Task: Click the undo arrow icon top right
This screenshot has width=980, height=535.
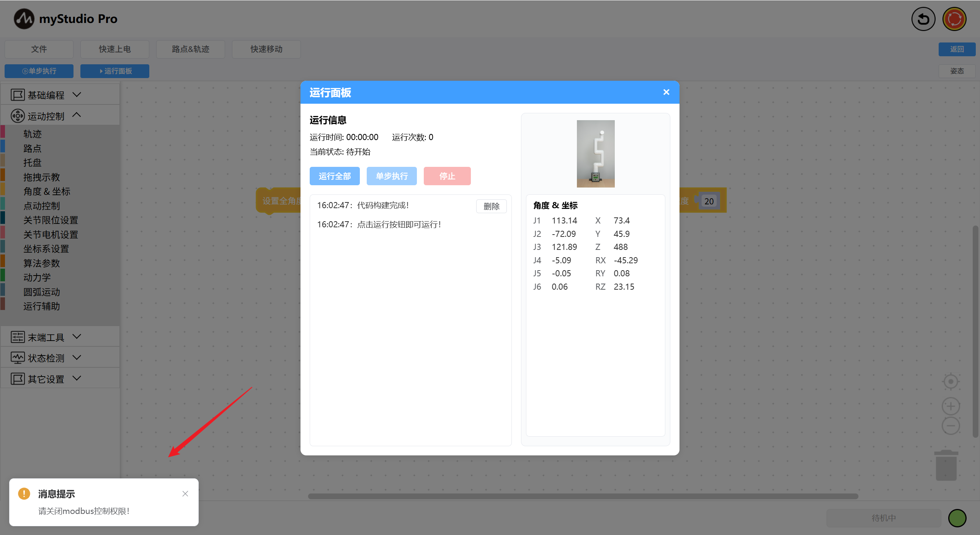Action: [923, 19]
